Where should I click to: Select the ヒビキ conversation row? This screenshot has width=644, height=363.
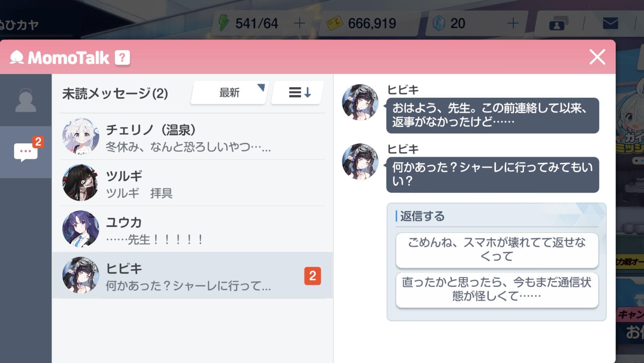pos(193,275)
